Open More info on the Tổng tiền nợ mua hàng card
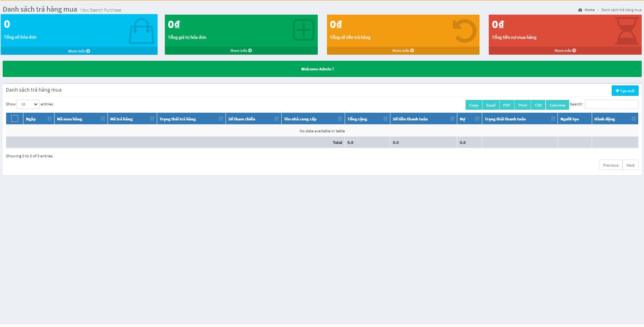Image resolution: width=644 pixels, height=327 pixels. 565,51
